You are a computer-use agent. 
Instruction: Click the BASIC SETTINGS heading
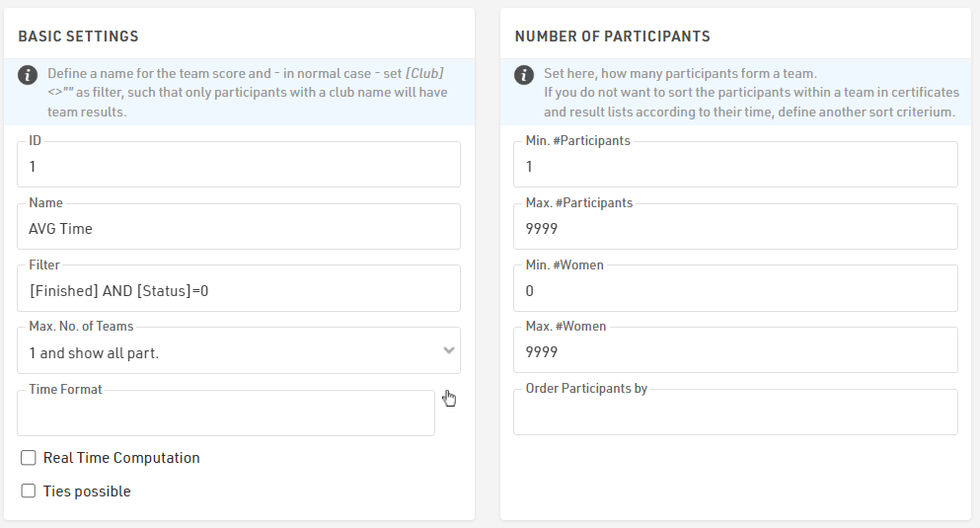[x=79, y=37]
